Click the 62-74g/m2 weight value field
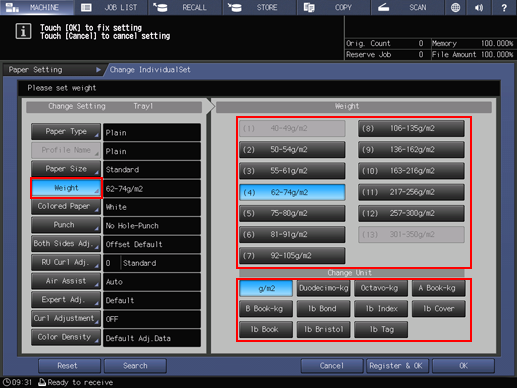Viewport: 517px width, 388px height. [x=152, y=189]
